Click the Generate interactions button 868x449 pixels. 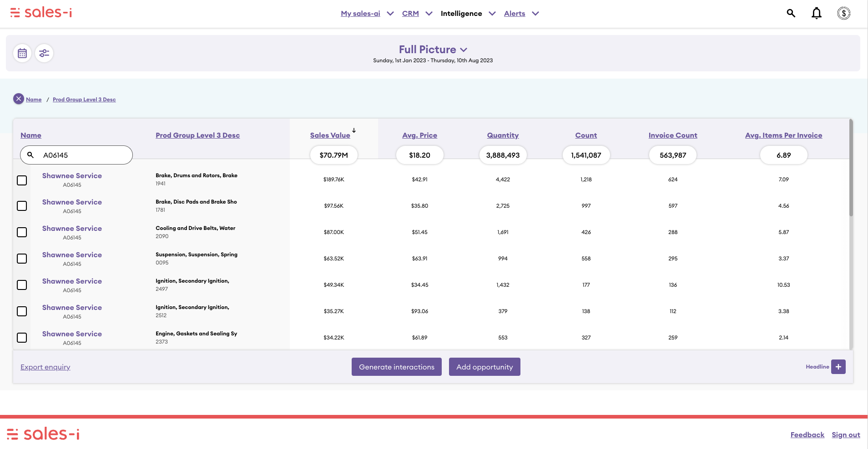coord(396,367)
